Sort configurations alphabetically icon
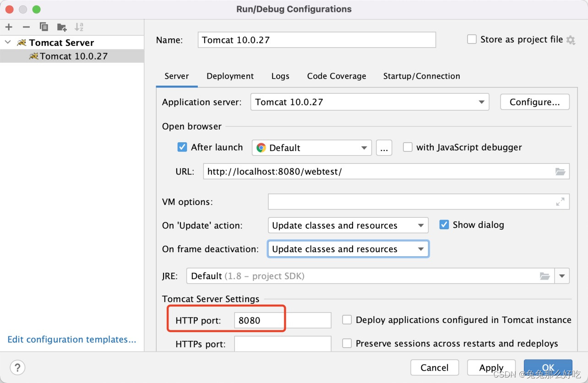This screenshot has width=588, height=383. (79, 27)
